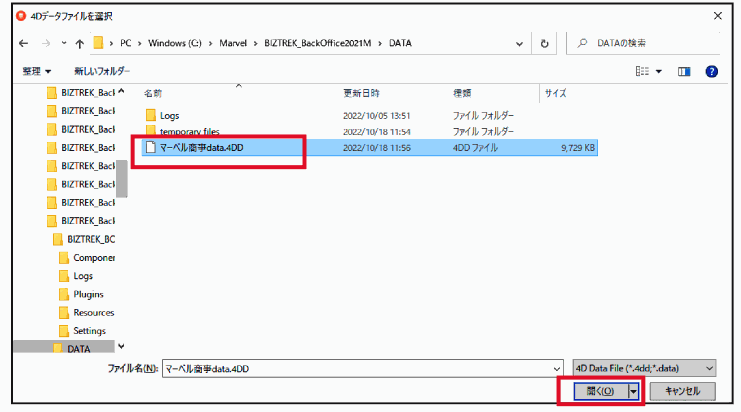Sort files by 更新日時 column header
Screen dimensions: 741x412
pos(361,93)
